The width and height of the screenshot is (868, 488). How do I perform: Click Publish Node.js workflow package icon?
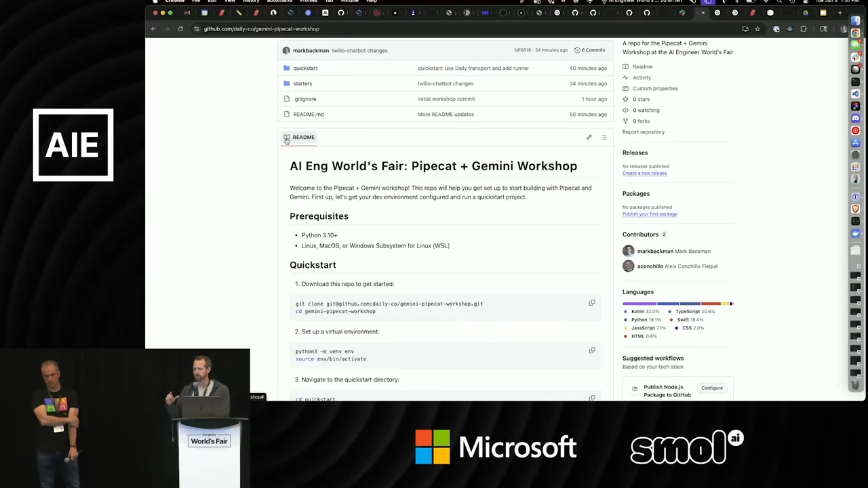point(635,390)
